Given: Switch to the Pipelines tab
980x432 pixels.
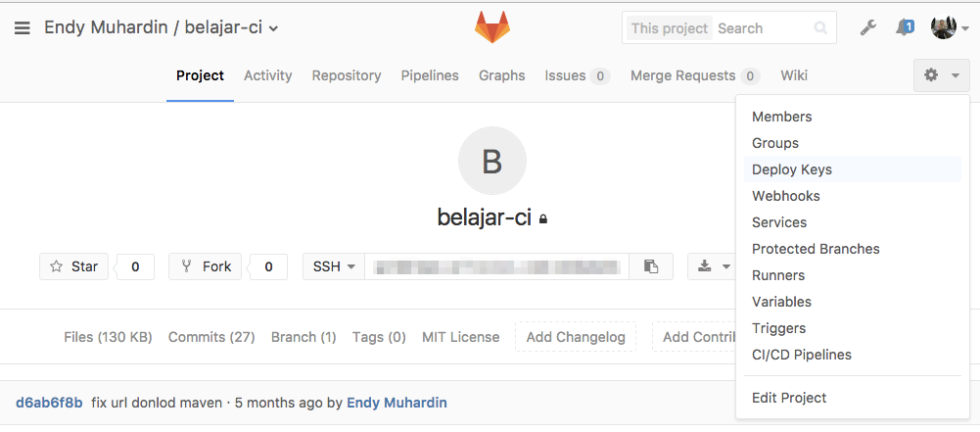Looking at the screenshot, I should point(430,75).
